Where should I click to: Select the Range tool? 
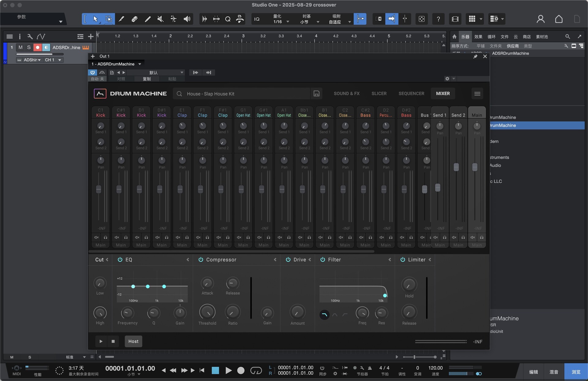108,19
